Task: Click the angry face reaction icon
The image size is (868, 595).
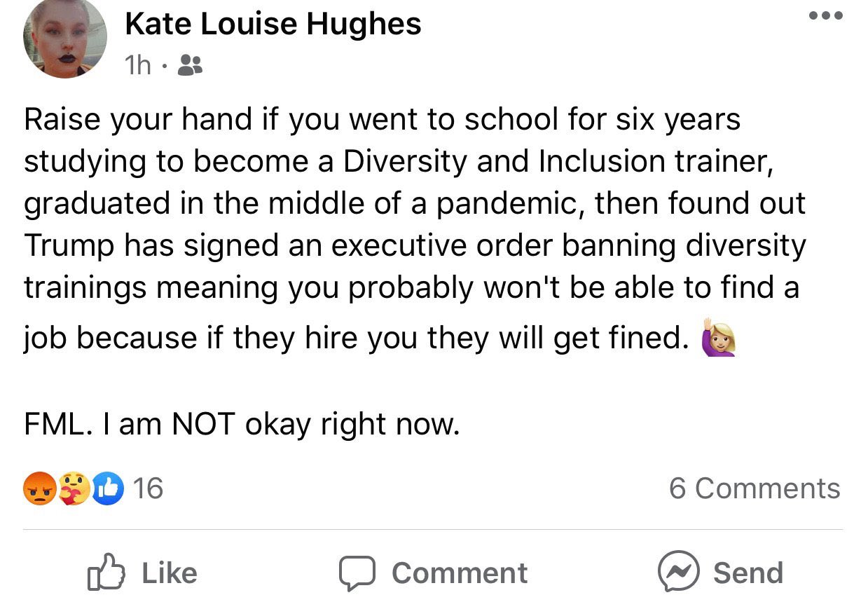Action: pos(39,489)
